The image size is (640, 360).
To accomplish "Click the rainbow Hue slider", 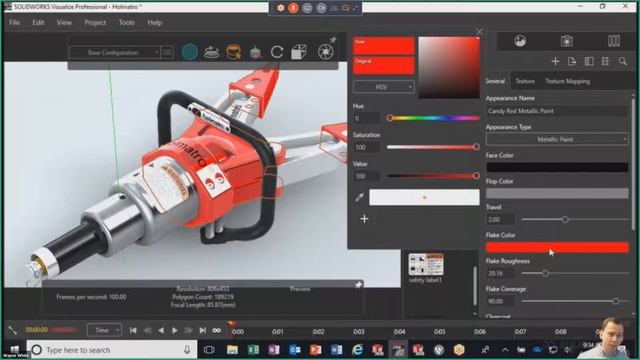I will pos(433,118).
